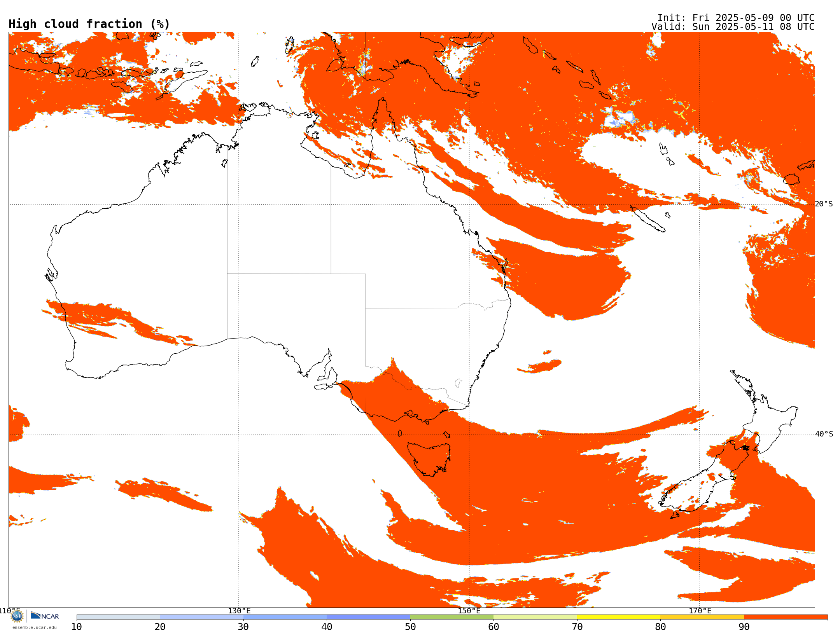Click the 40°S latitude label
The width and height of the screenshot is (840, 632).
tap(824, 434)
